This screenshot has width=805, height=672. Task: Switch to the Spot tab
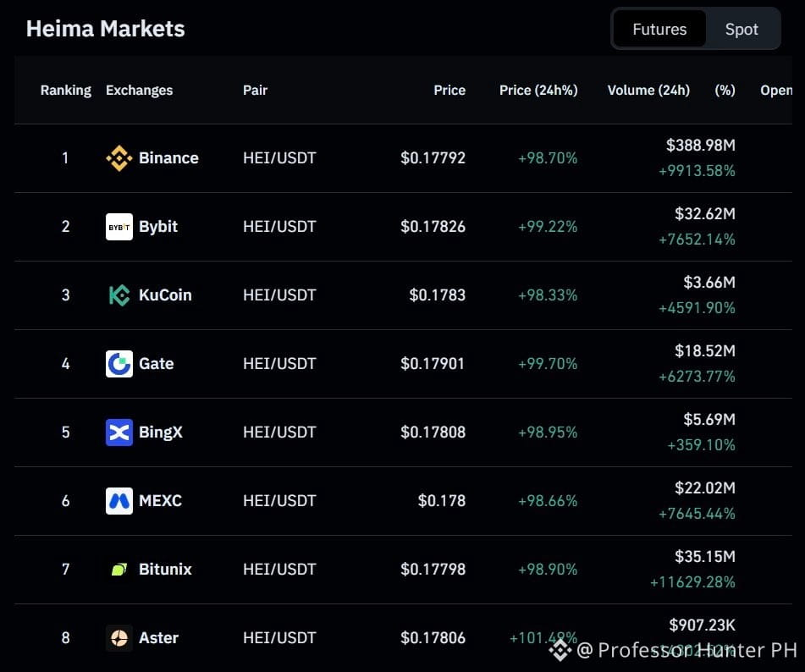point(742,30)
